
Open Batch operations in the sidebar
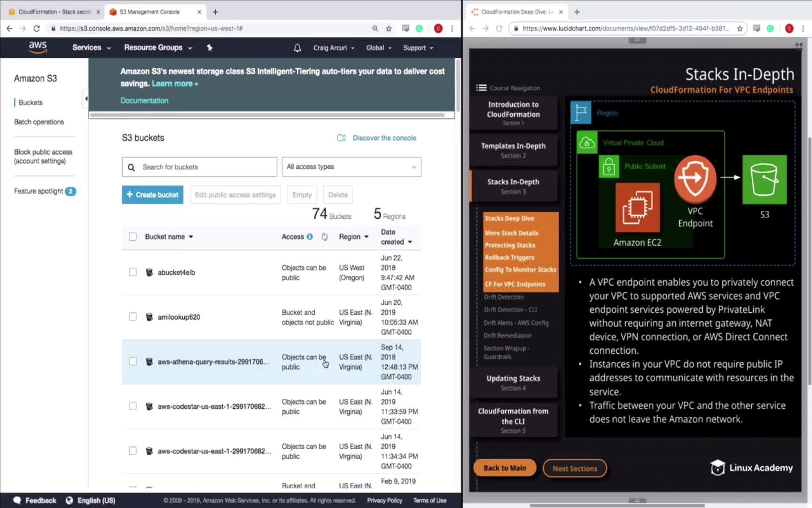[39, 122]
